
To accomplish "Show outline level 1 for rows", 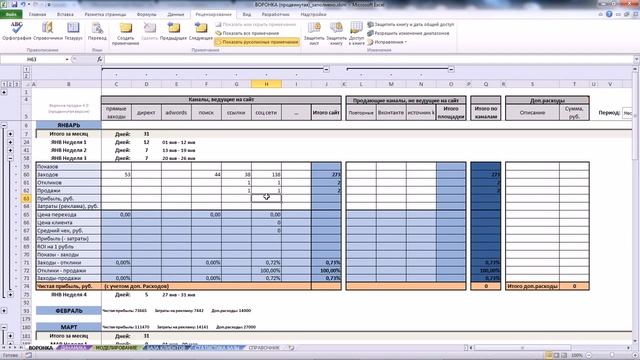I will (x=4, y=84).
